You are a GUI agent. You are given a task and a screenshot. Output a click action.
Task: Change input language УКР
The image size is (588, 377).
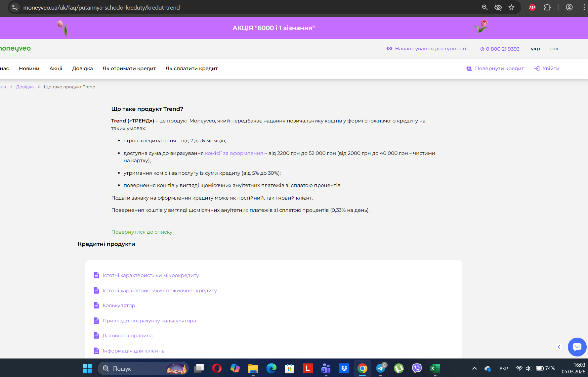click(x=503, y=368)
